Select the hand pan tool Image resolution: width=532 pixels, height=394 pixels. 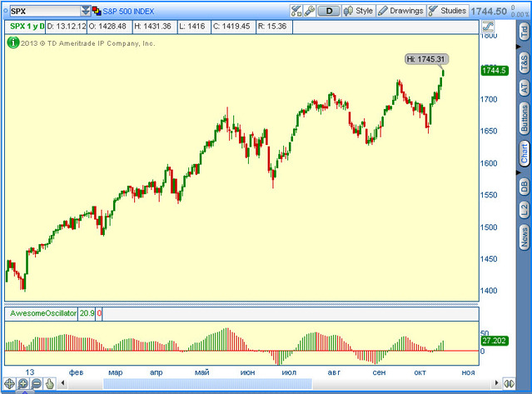(50, 383)
